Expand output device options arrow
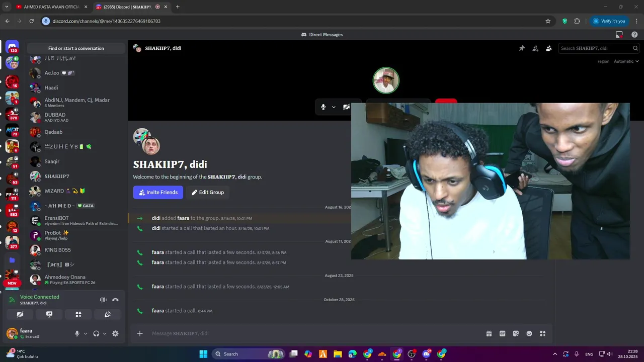 (104, 333)
